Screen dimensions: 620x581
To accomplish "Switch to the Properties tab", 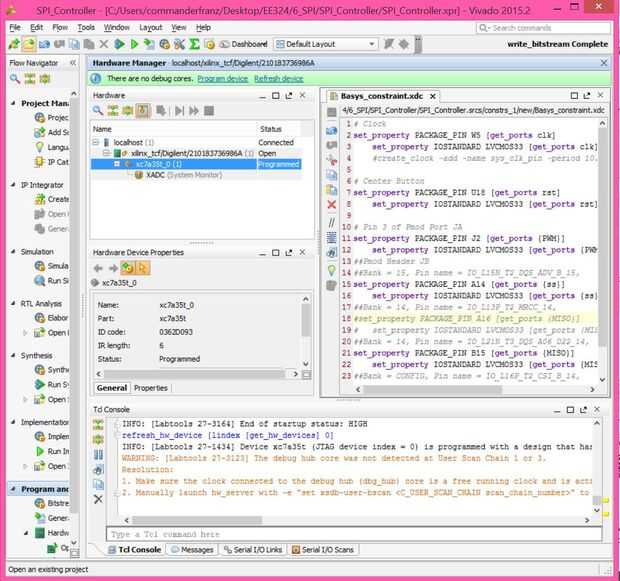I will pyautogui.click(x=151, y=387).
